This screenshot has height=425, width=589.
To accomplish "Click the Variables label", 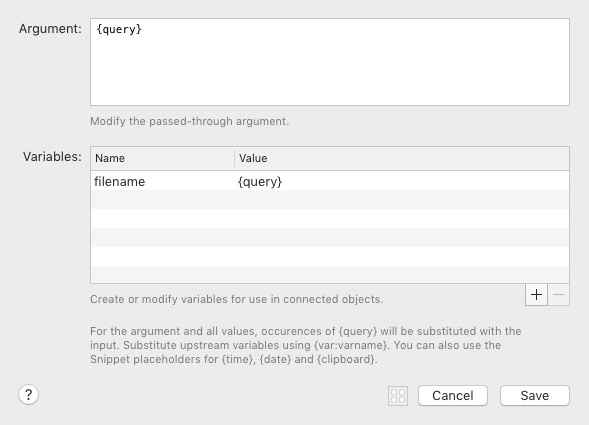I will [52, 157].
